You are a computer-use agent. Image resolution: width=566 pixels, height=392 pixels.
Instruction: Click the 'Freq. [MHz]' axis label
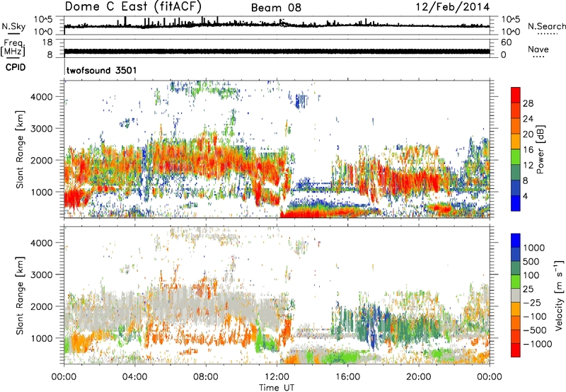coord(13,47)
